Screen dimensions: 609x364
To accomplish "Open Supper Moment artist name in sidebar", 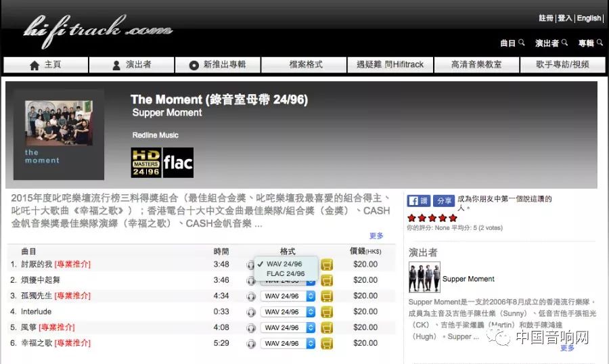I will click(x=468, y=279).
